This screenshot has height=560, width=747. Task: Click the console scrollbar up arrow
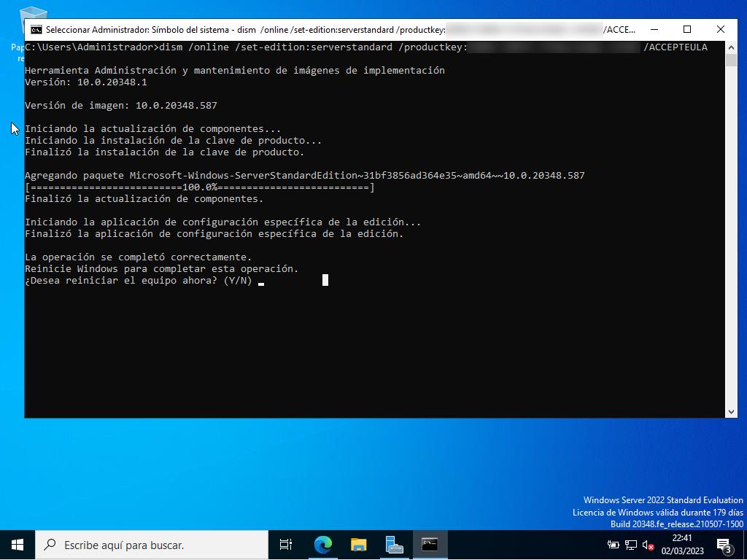[732, 47]
